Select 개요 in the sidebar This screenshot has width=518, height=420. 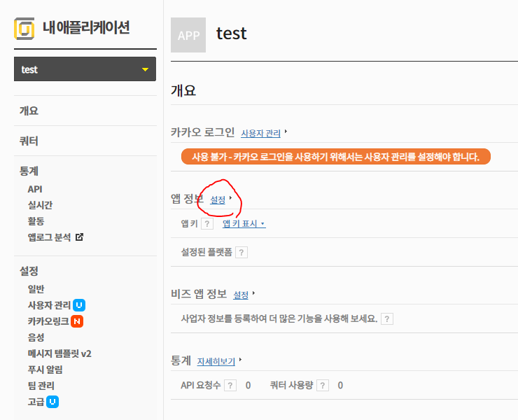pos(29,111)
